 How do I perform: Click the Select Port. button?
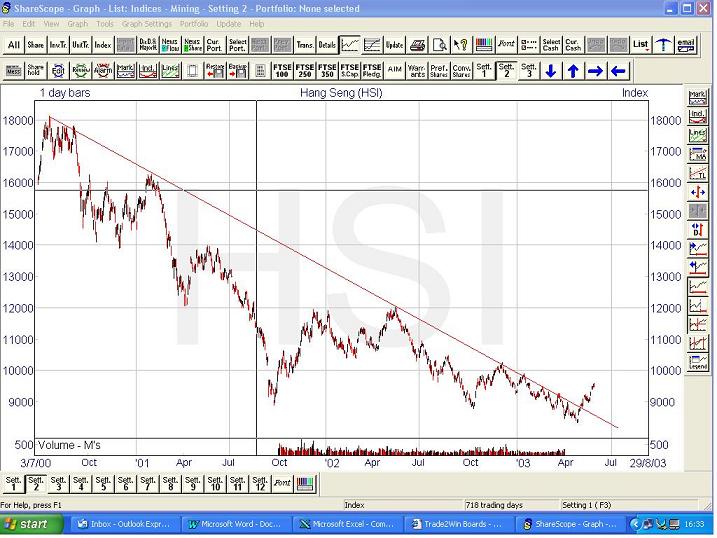pos(237,45)
